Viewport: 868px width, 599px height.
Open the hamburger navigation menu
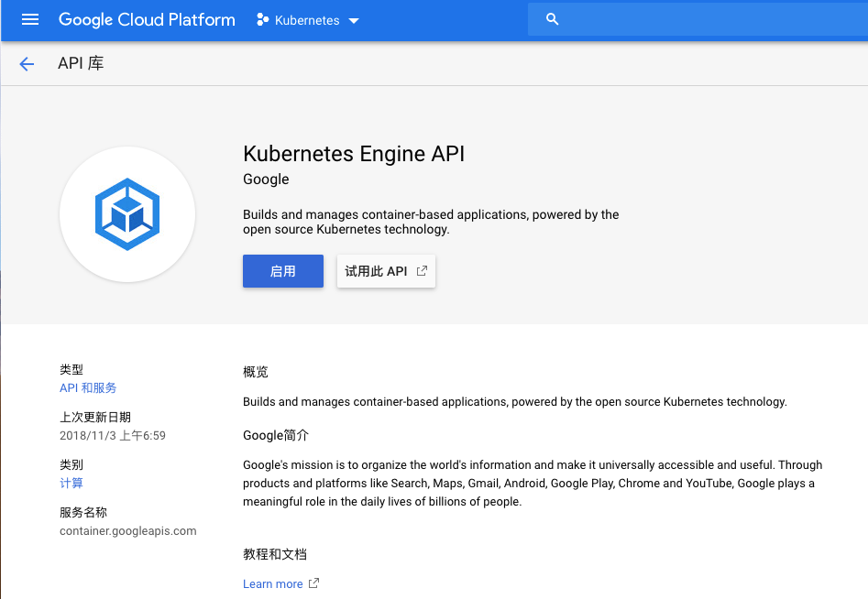point(30,20)
